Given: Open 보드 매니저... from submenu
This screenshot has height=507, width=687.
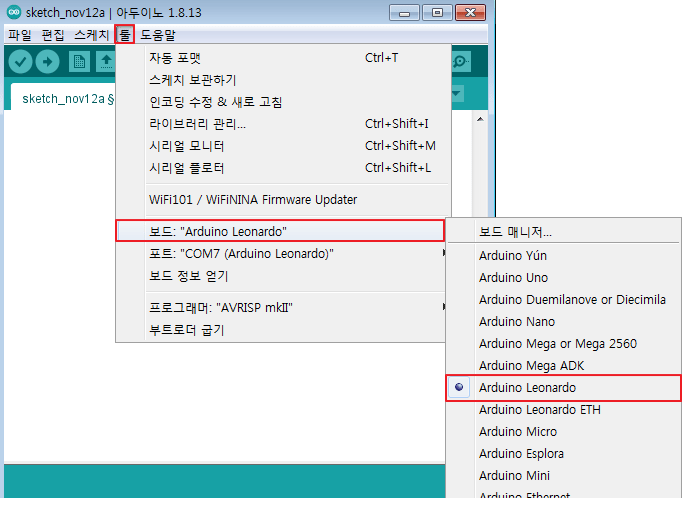Looking at the screenshot, I should click(x=563, y=231).
